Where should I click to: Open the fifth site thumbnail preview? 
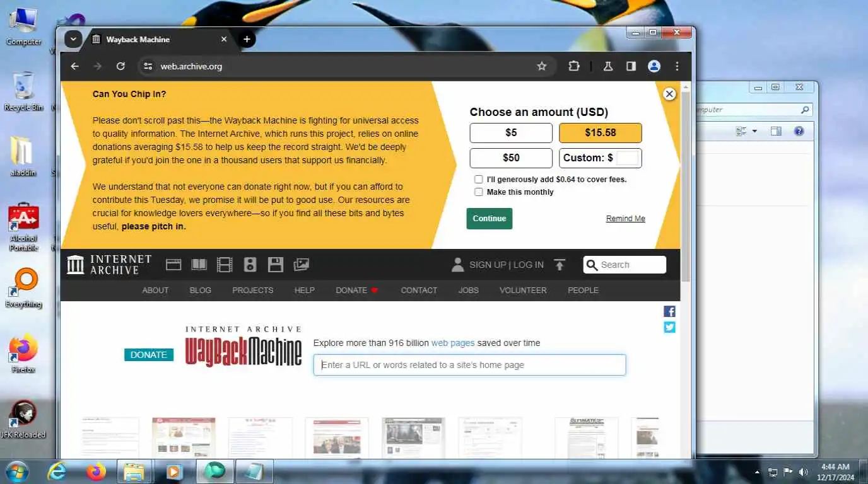(x=413, y=438)
